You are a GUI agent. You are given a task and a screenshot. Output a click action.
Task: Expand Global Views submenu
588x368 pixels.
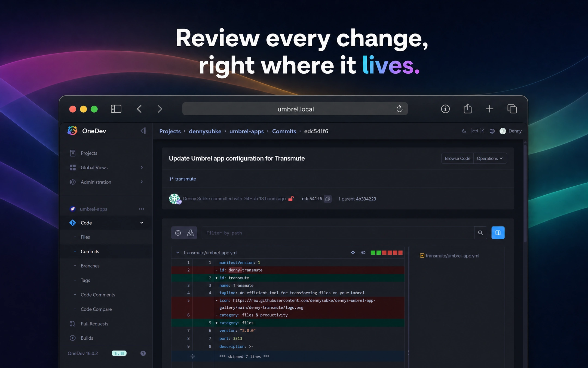(142, 167)
